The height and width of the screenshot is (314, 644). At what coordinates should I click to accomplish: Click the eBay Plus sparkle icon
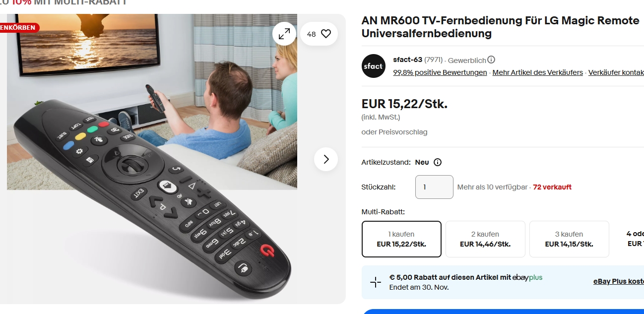376,282
